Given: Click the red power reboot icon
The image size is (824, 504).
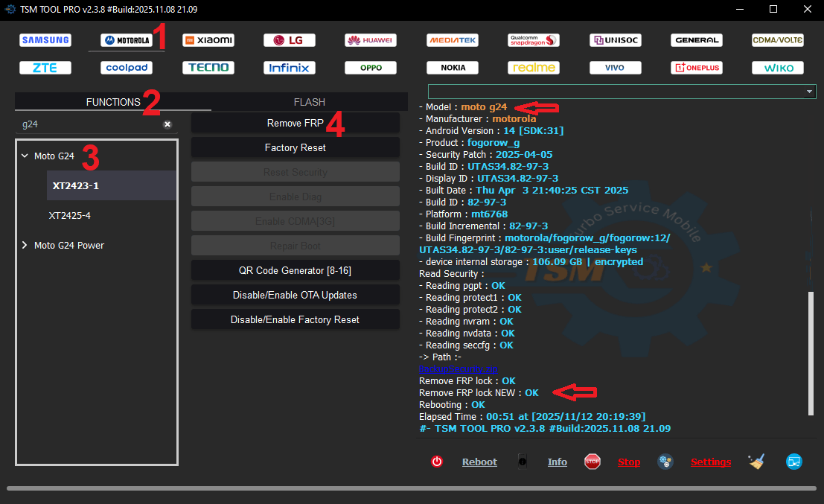Looking at the screenshot, I should click(x=437, y=462).
